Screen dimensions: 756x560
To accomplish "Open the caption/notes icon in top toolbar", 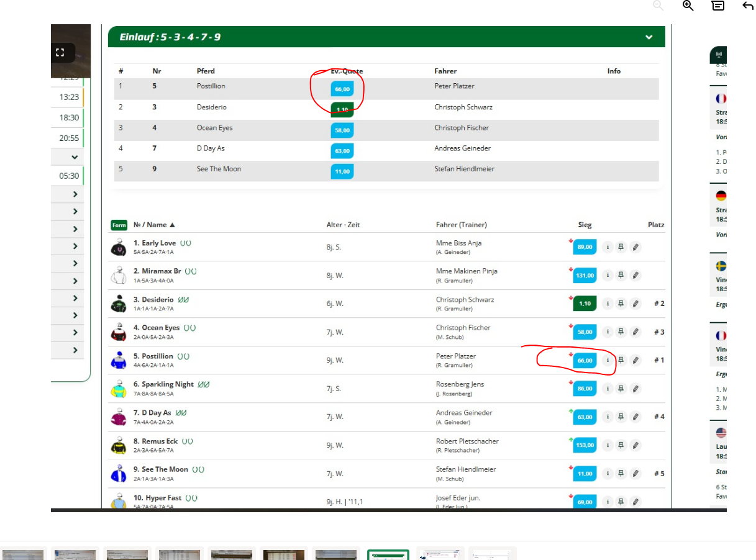I will (x=717, y=6).
